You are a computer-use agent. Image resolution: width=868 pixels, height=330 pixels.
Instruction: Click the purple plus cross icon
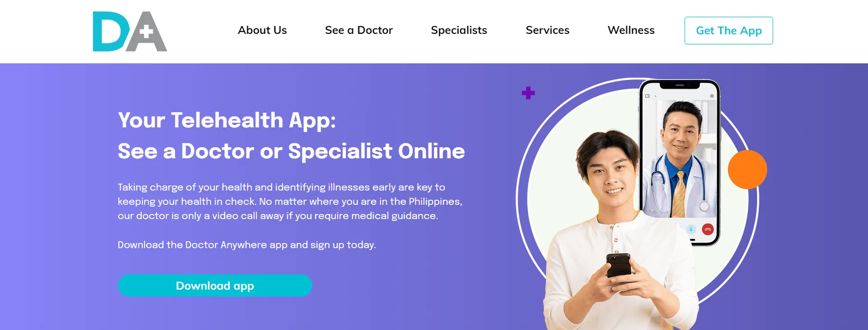point(528,93)
